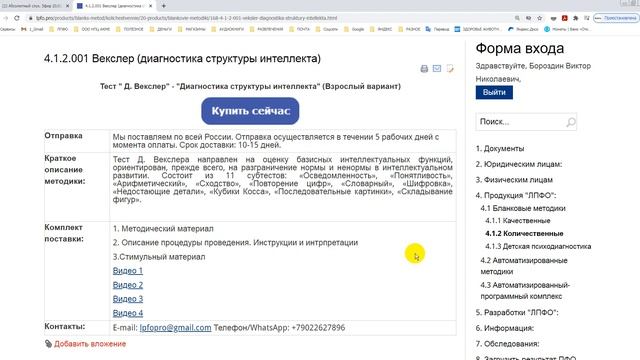Open the ЯНДЕКС bookmarks folder
The image size is (640, 360).
[381, 29]
